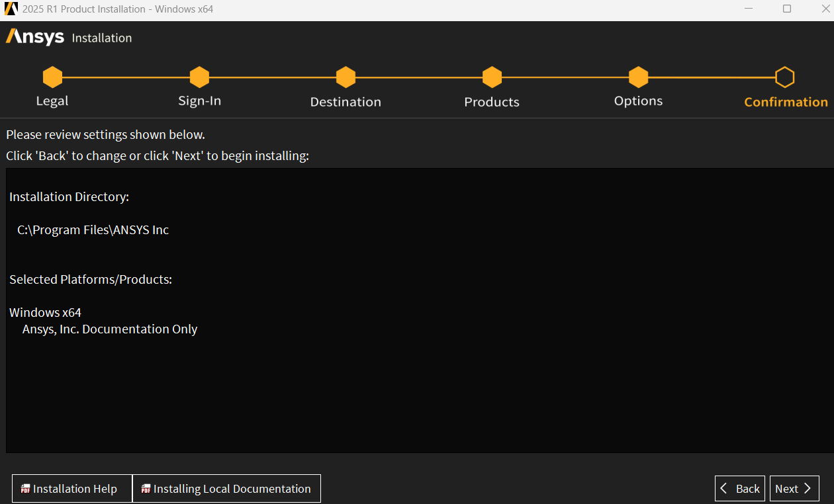The height and width of the screenshot is (504, 834).
Task: Select the Options step label
Action: coord(638,101)
